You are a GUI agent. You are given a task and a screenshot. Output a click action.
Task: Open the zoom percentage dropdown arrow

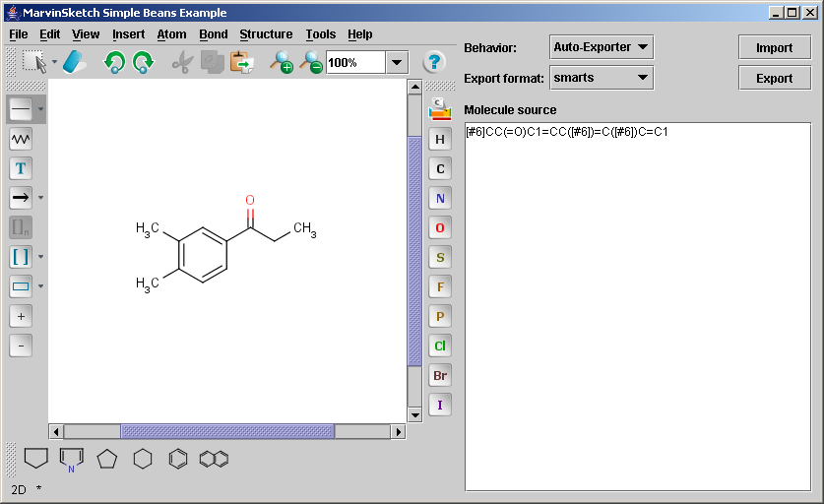[397, 63]
